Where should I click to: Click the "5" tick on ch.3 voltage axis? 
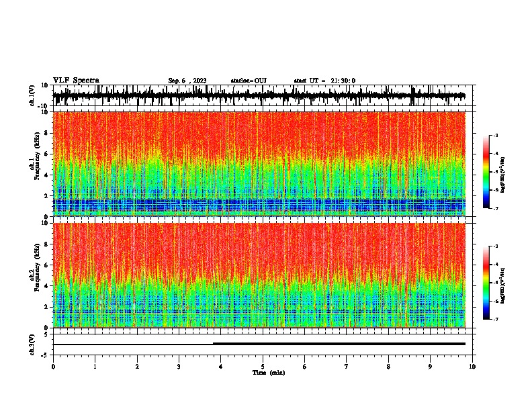point(46,334)
